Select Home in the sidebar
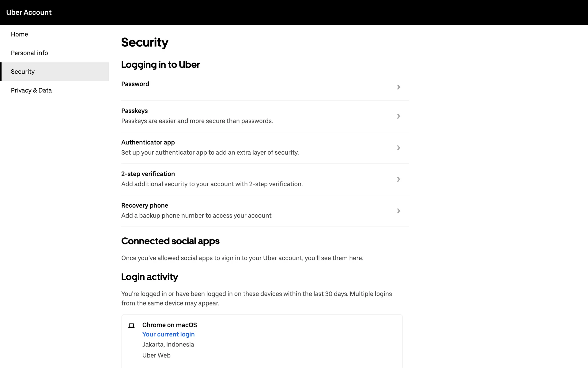The height and width of the screenshot is (368, 588). click(x=19, y=34)
